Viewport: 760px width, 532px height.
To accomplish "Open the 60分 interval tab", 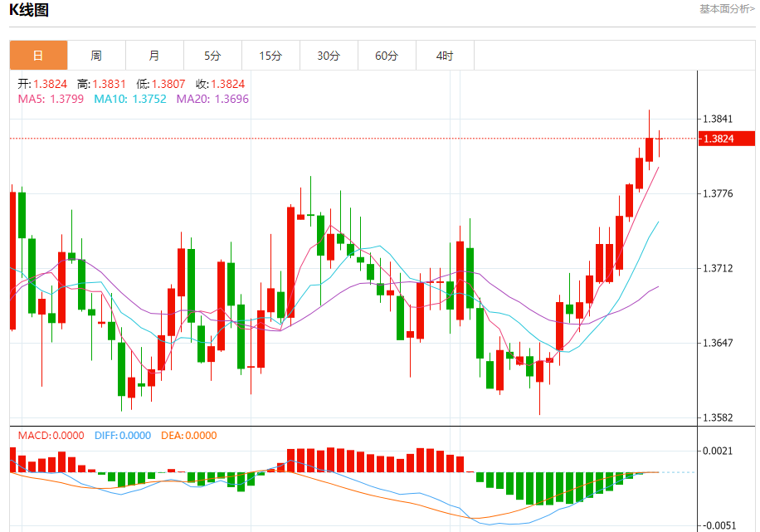I will click(x=387, y=56).
